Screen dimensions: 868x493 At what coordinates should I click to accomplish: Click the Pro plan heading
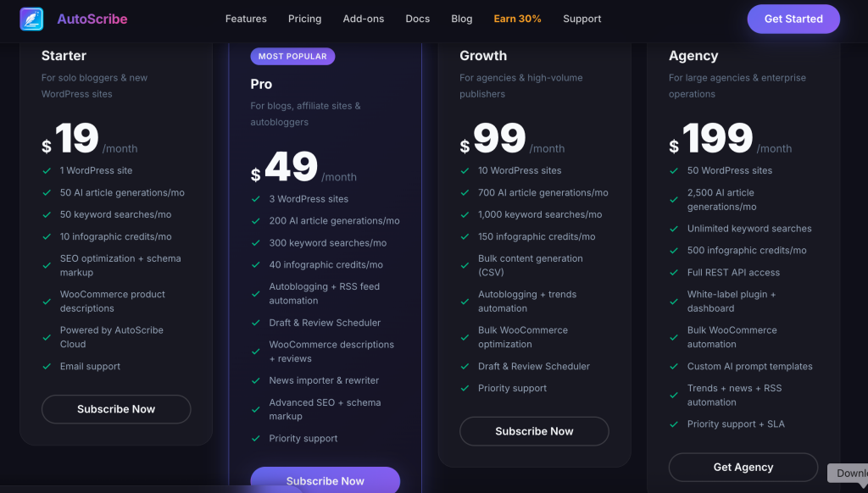261,84
